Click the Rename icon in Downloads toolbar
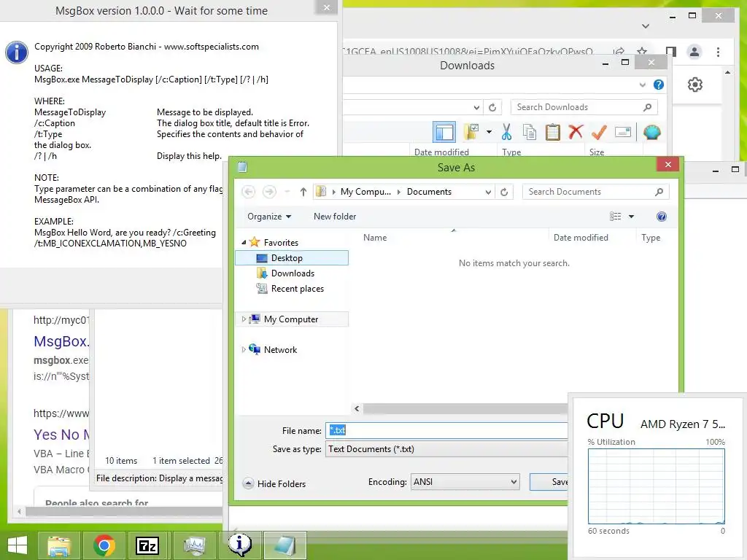The image size is (747, 560). pos(623,132)
